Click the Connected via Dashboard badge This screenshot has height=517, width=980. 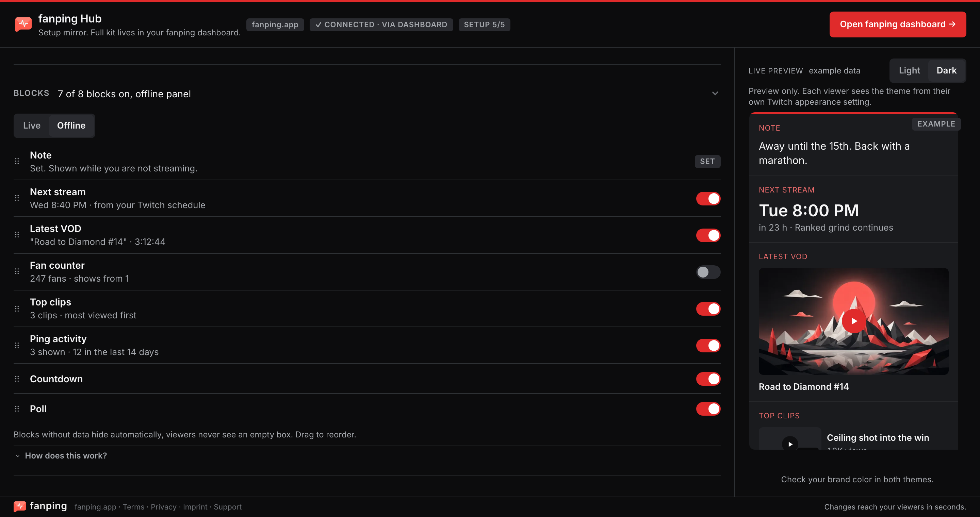(381, 25)
